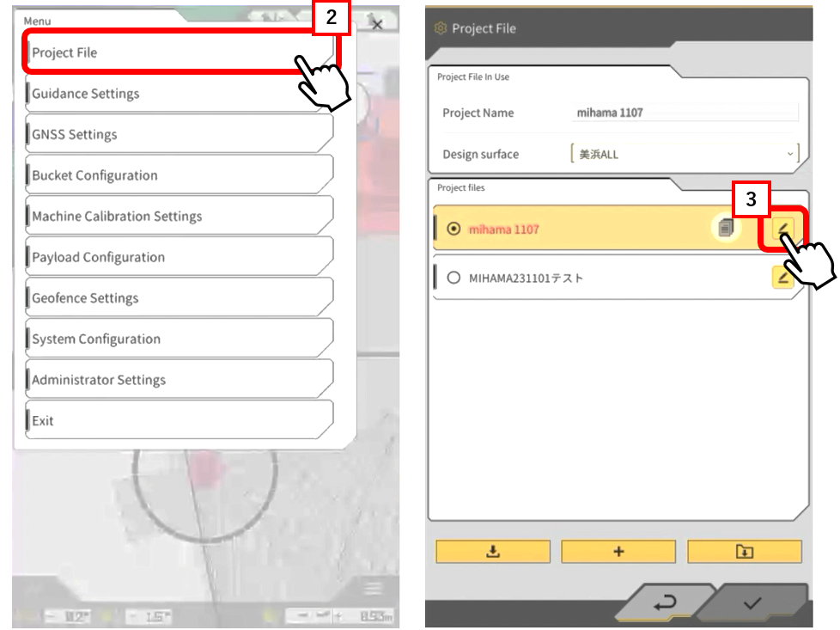Click the Project Name field
This screenshot has width=840, height=630.
coord(685,113)
